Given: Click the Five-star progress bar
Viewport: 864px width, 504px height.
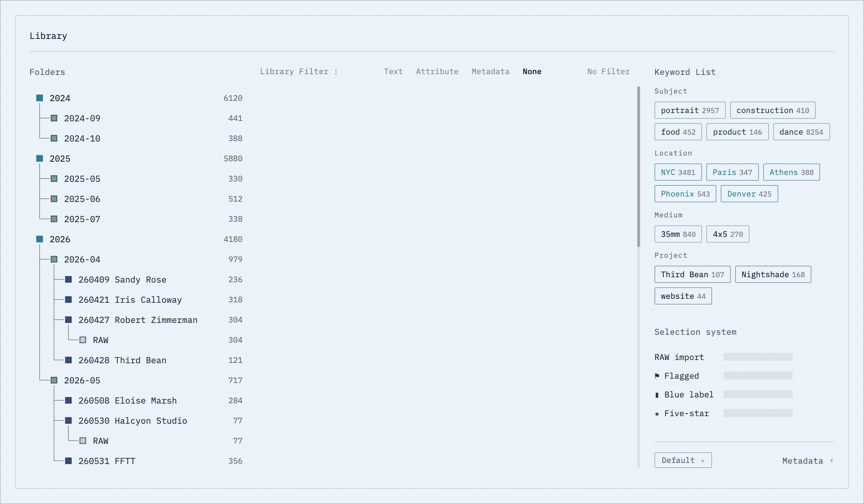Looking at the screenshot, I should pos(758,413).
